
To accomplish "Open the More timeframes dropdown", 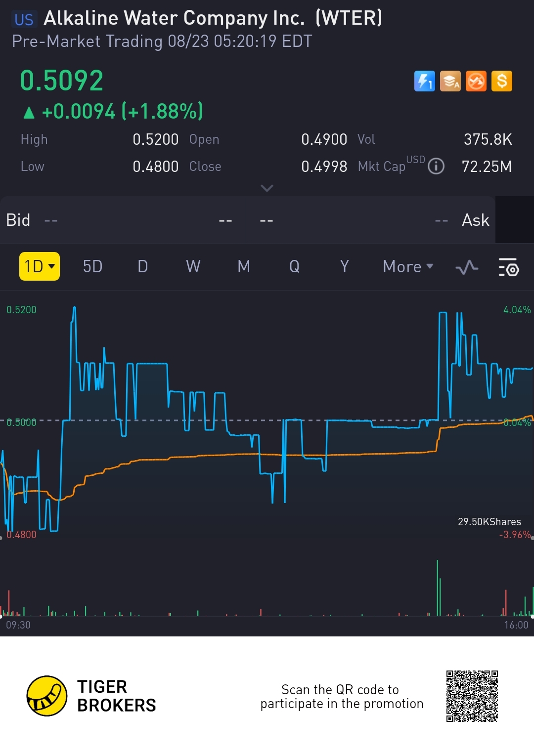I will point(408,267).
